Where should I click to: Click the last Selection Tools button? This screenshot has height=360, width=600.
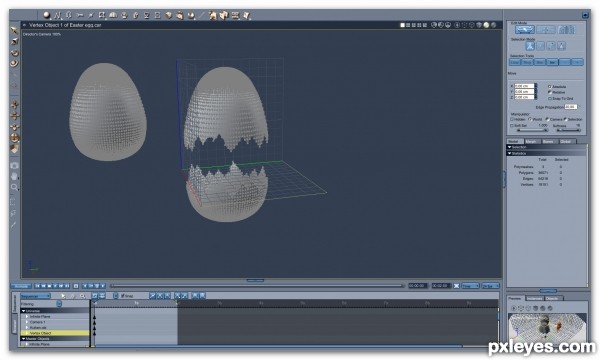577,62
